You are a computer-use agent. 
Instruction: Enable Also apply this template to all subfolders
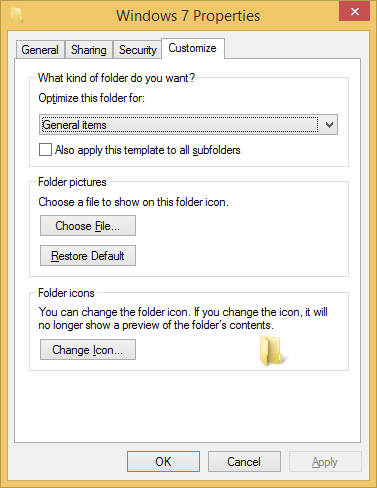[46, 150]
